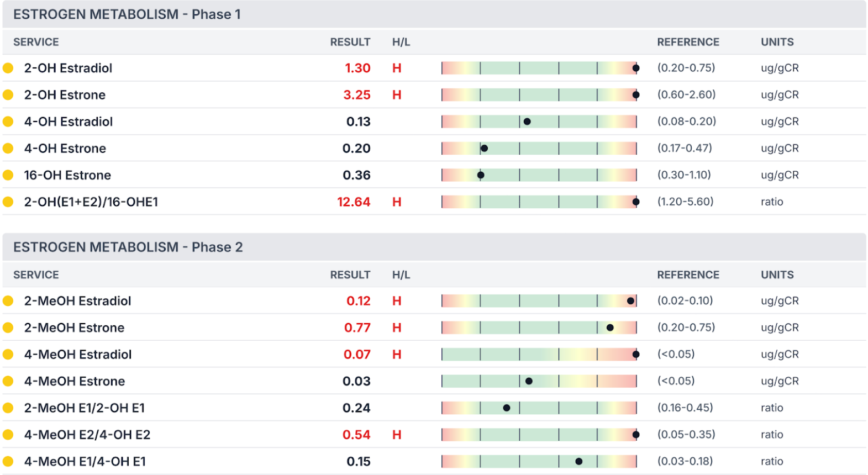This screenshot has width=868, height=475.
Task: Click the Phase 1 REFERENCE column header
Action: 688,42
